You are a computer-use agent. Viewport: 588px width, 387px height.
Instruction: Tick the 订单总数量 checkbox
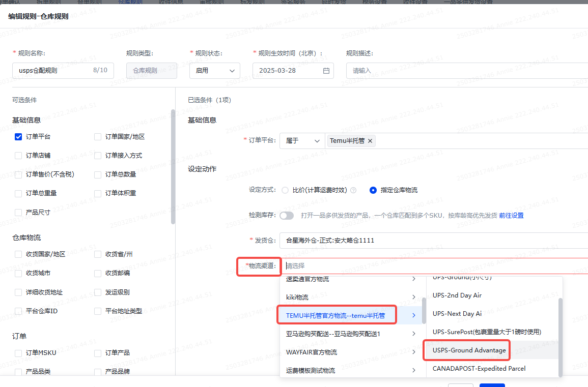(98, 174)
